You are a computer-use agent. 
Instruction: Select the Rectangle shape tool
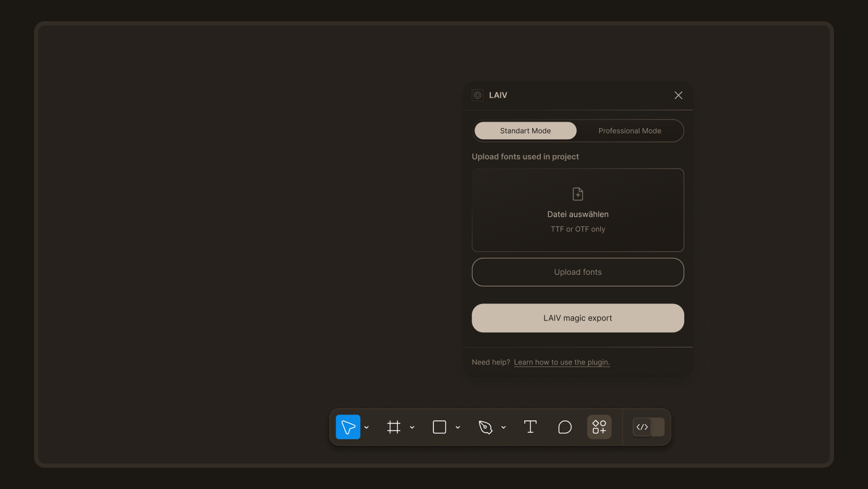(439, 427)
